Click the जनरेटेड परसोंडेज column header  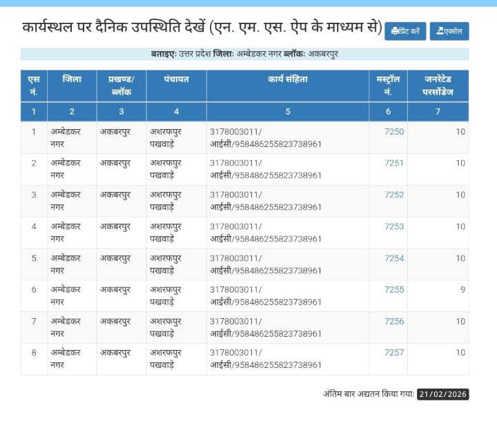tap(438, 86)
